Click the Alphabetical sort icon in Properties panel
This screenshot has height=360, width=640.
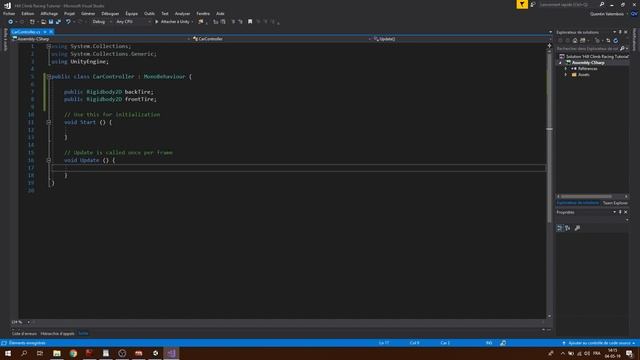point(568,228)
